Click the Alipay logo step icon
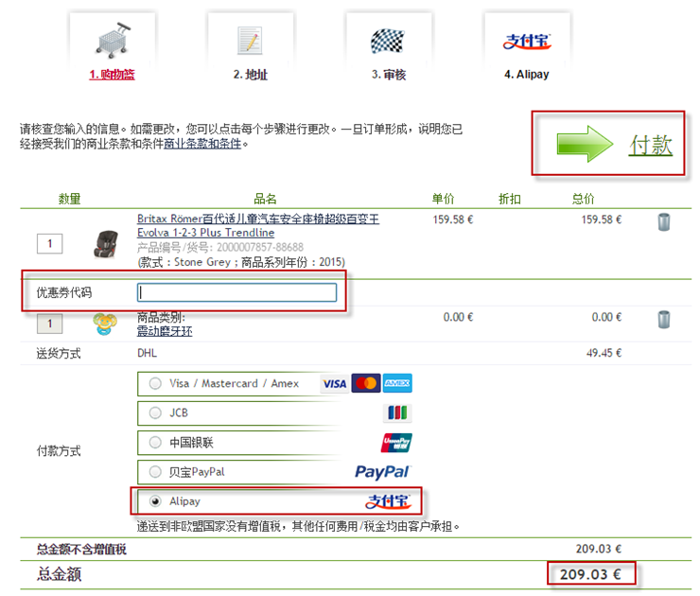Viewport: 700px width, 596px height. (527, 41)
